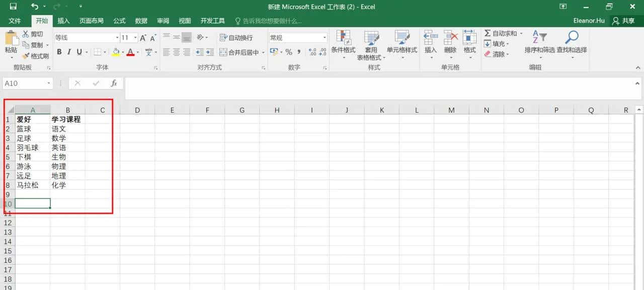Click the Eleanor.Hu account name
Screen dimensions: 644x290
[588, 21]
